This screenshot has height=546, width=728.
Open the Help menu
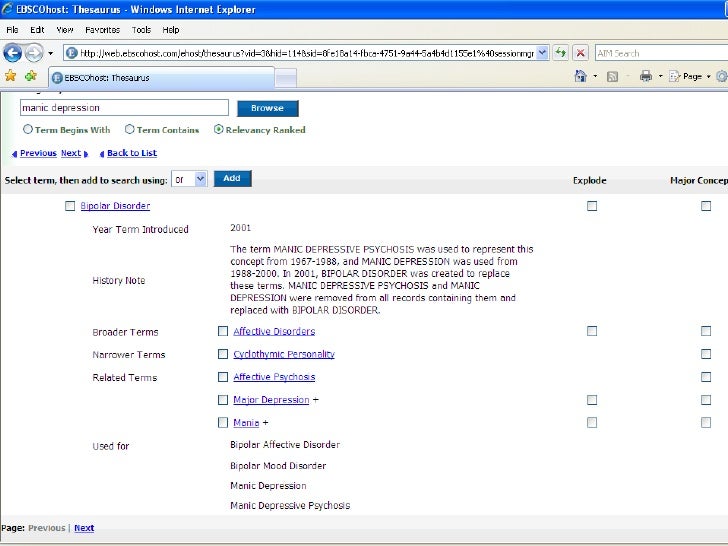point(170,30)
